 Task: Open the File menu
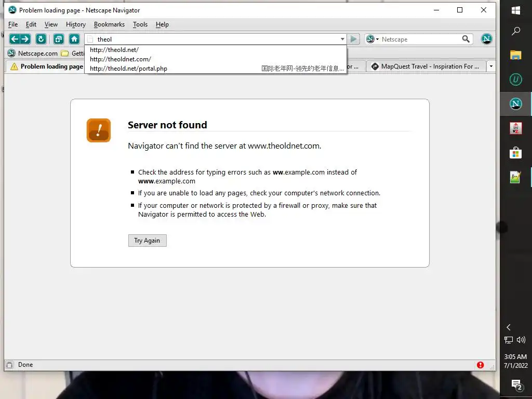coord(13,24)
